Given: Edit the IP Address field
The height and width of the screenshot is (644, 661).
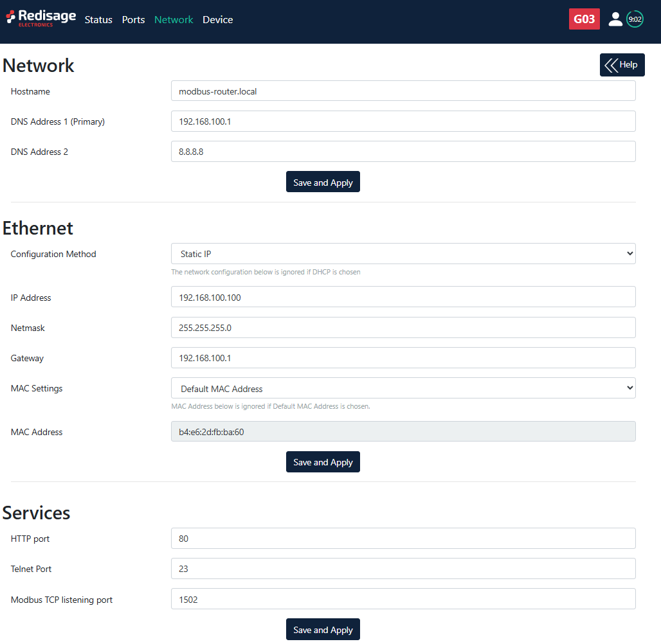Looking at the screenshot, I should (403, 297).
